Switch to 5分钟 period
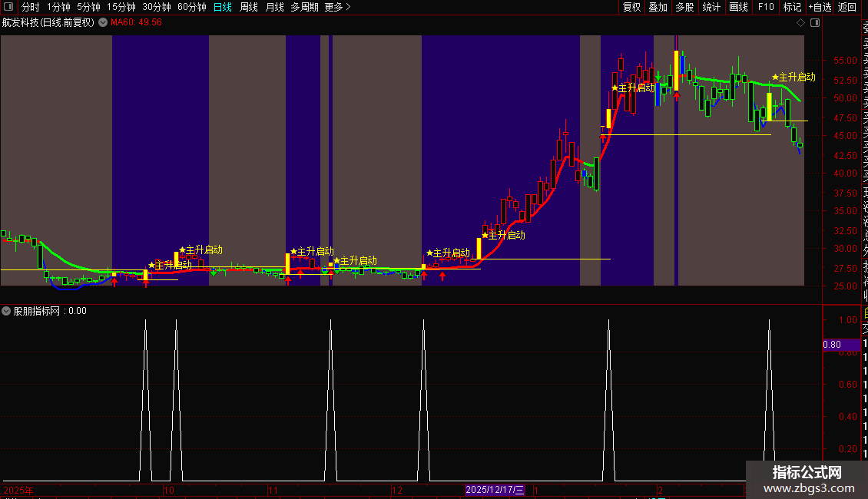 pos(88,7)
